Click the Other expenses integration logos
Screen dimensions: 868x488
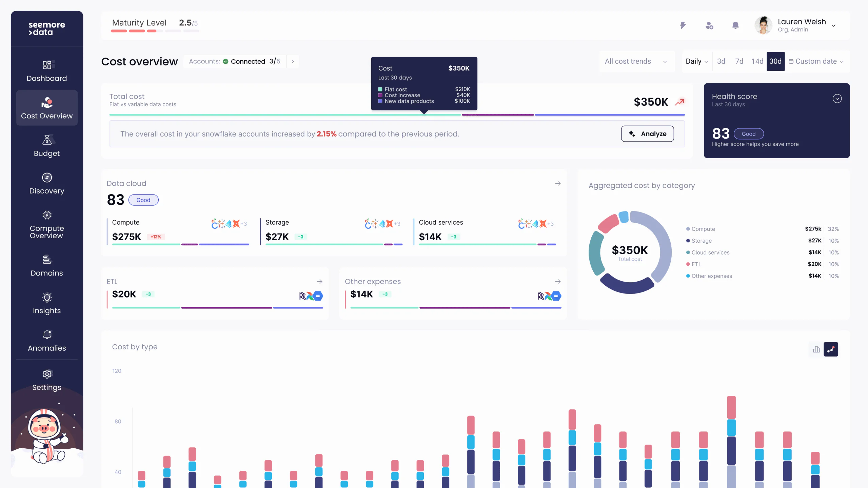(x=549, y=296)
